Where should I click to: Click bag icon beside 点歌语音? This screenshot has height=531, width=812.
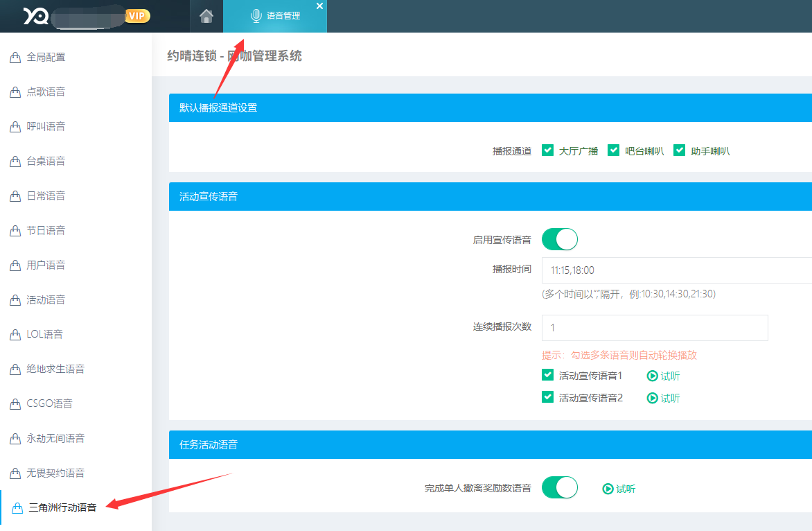[15, 92]
